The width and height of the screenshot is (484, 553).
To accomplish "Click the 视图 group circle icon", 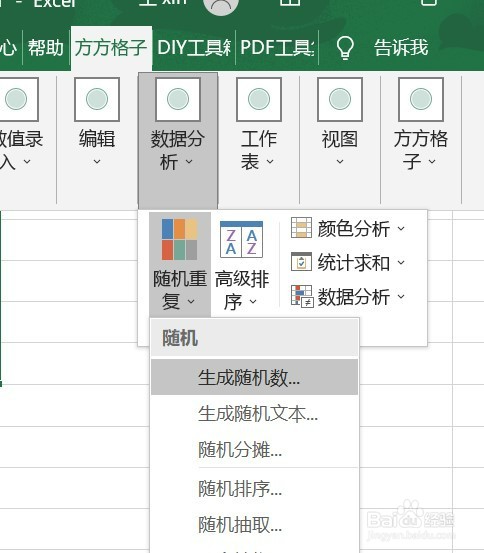I will (340, 99).
